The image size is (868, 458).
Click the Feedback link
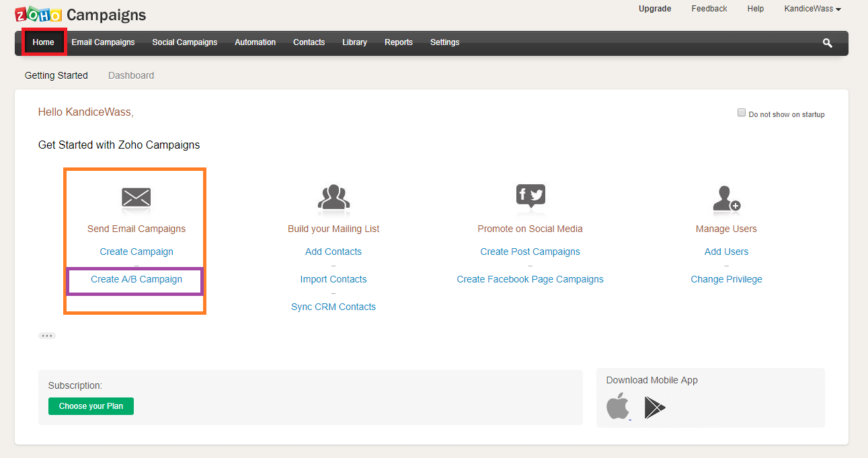coord(709,9)
